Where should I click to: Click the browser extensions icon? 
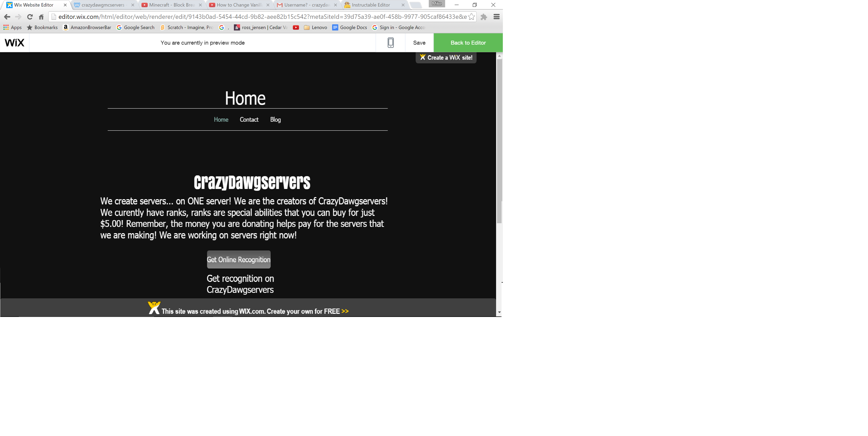pos(484,17)
